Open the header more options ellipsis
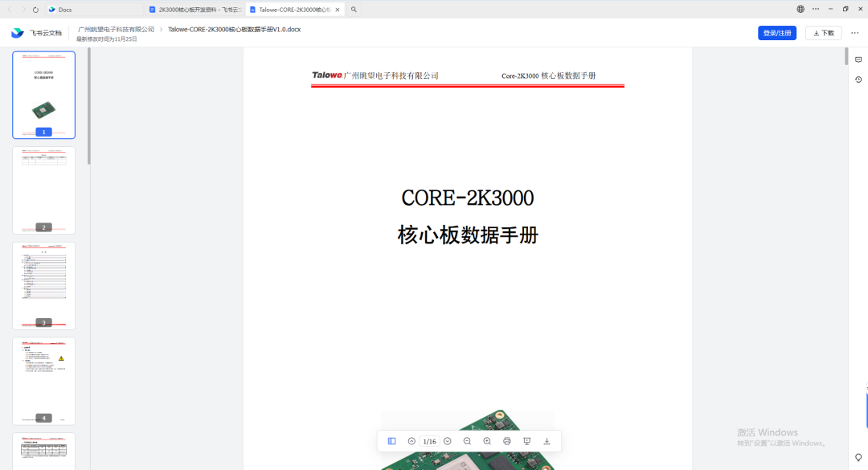The height and width of the screenshot is (470, 868). (854, 33)
